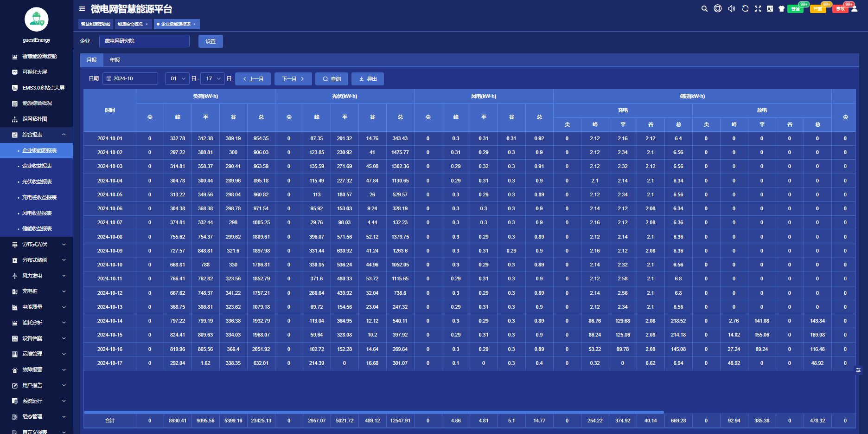Toggle alarm sound with the speaker icon
Viewport: 868px width, 434px height.
pyautogui.click(x=732, y=9)
